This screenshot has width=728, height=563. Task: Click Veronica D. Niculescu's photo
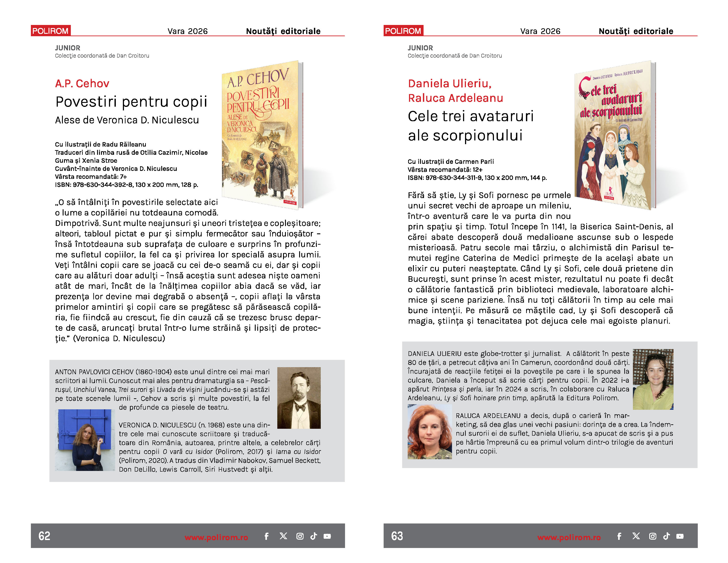point(85,440)
